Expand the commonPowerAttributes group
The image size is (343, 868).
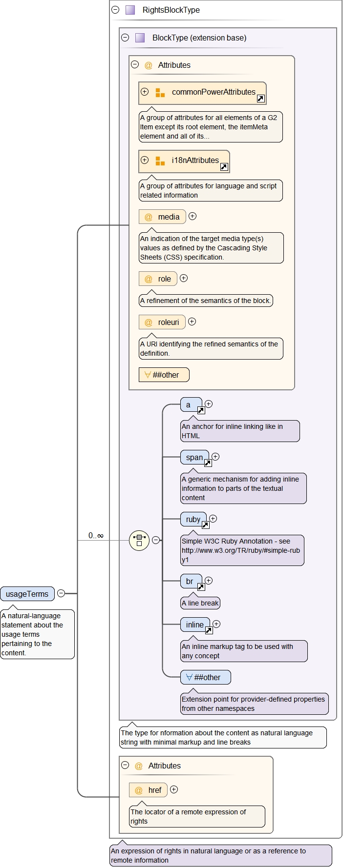tap(145, 92)
